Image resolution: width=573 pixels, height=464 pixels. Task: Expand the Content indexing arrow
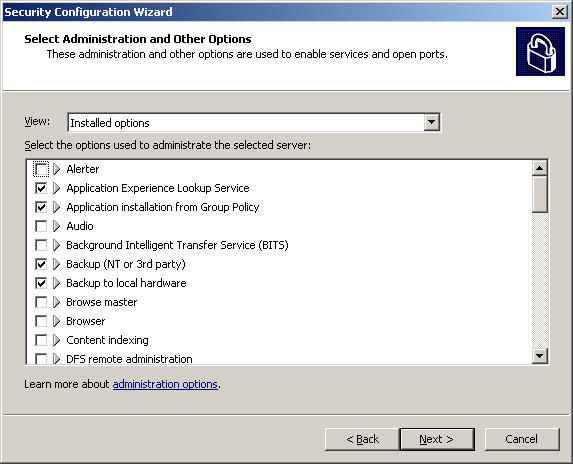pos(56,340)
